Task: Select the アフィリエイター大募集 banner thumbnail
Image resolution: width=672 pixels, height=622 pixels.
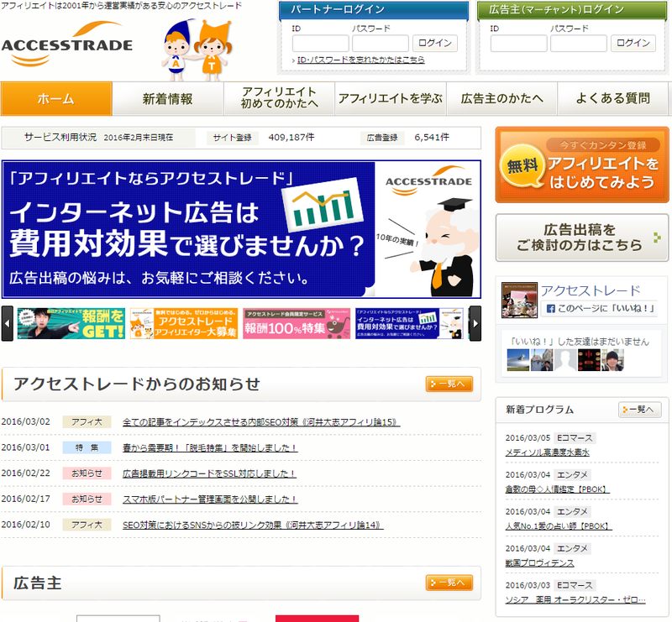Action: coord(183,323)
